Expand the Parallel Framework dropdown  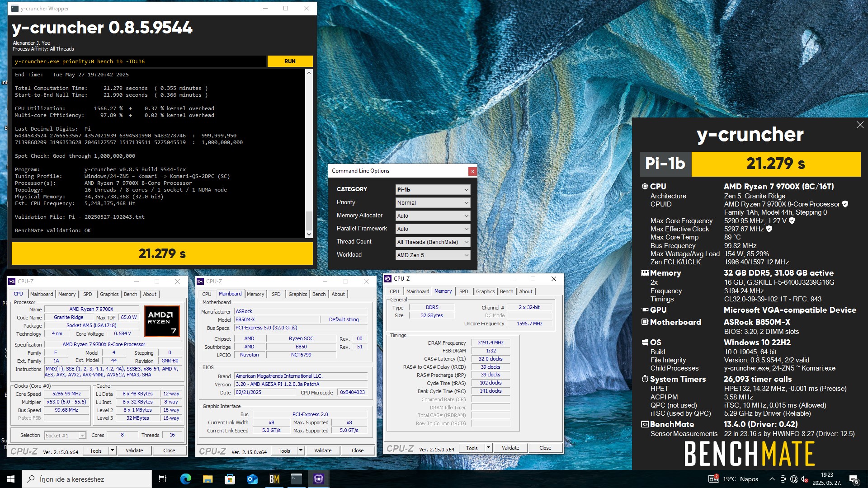tap(433, 229)
